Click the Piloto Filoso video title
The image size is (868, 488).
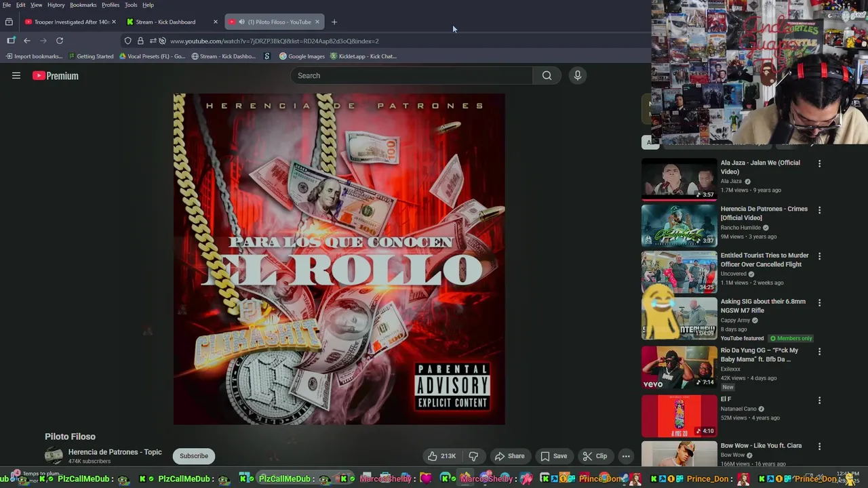tap(70, 436)
